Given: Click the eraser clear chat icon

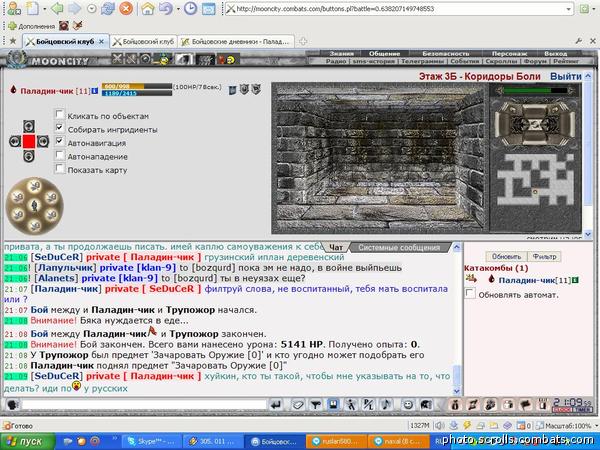Looking at the screenshot, I should click(x=298, y=404).
